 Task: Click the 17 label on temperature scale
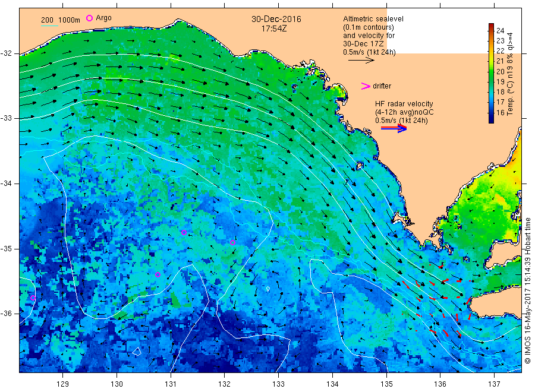(500, 102)
